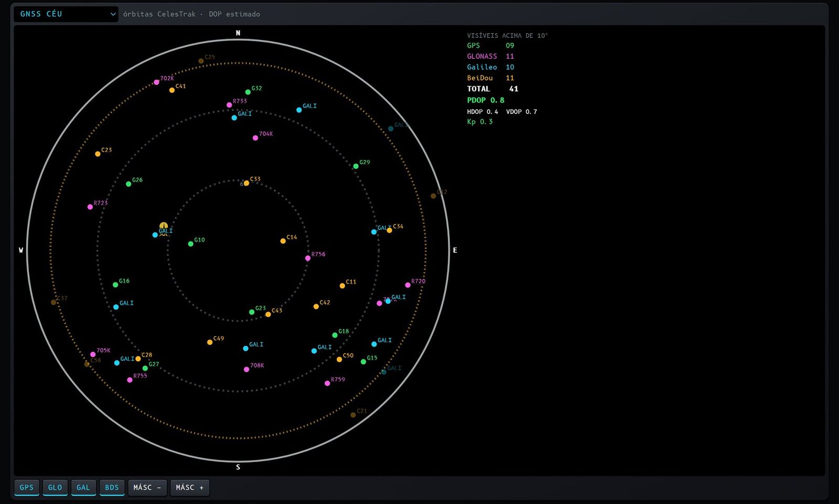Click the "órbitas CelesTrak · DOP estimado" subtitle
839x504 pixels.
(x=192, y=14)
